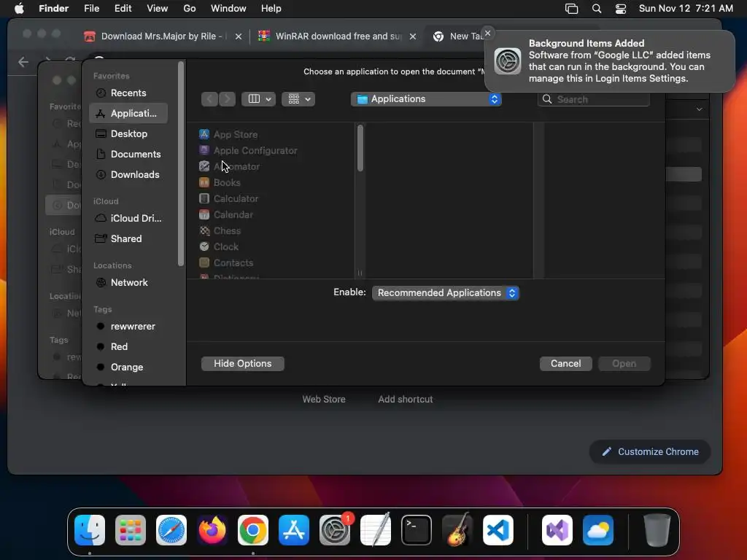
Task: Click the Chrome icon in the dock
Action: click(253, 530)
